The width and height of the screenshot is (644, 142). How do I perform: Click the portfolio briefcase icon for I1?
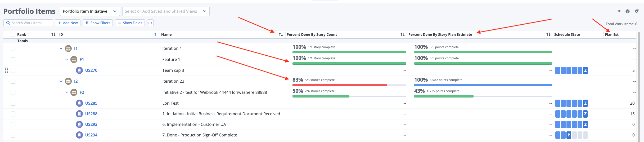(68, 48)
